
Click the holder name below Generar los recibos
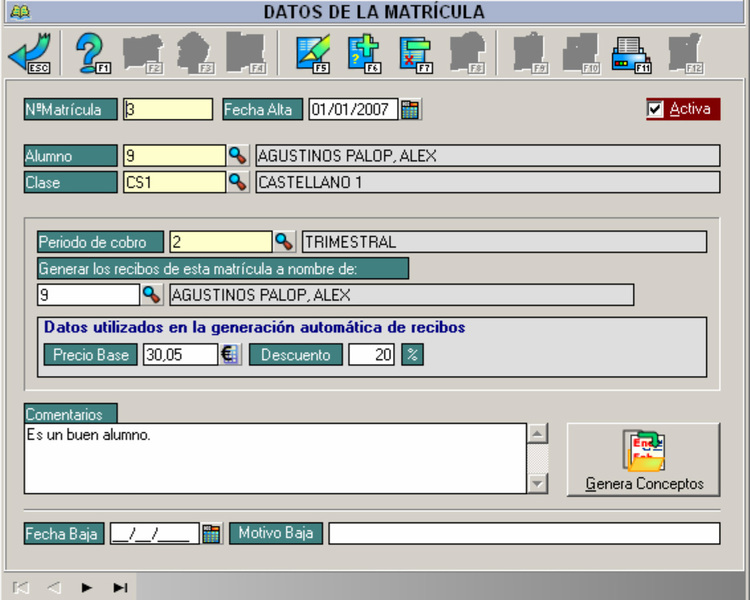pyautogui.click(x=261, y=295)
